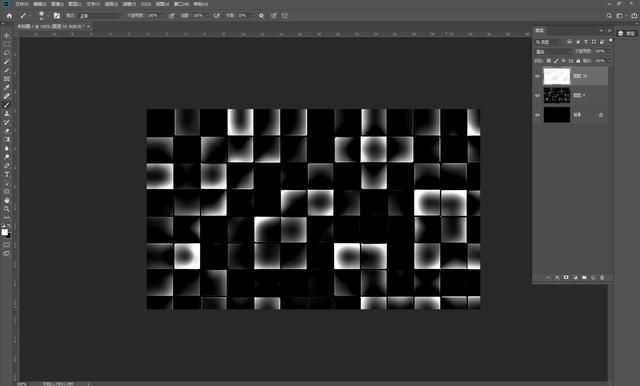This screenshot has width=640, height=386.
Task: Click the Home icon in options bar
Action: [x=9, y=16]
